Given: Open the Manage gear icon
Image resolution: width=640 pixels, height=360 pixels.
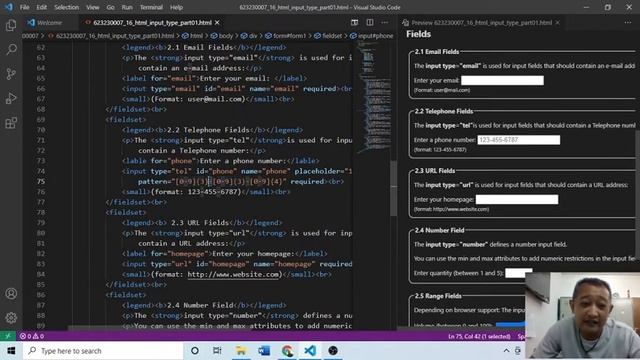Looking at the screenshot, I should click(11, 318).
